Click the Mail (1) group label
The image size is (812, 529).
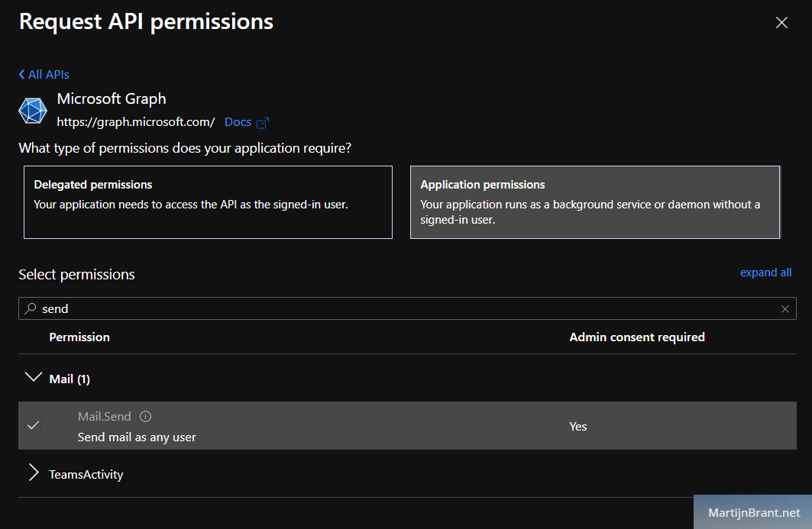point(70,379)
